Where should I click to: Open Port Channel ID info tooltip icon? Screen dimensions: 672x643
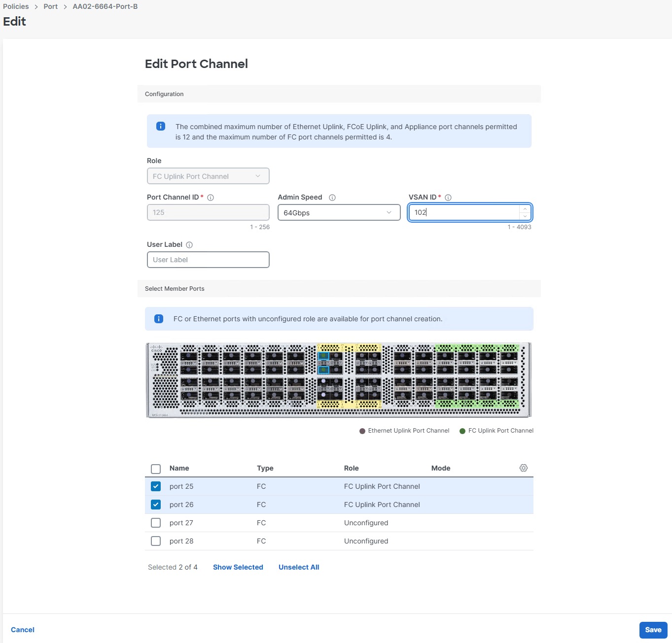[x=211, y=198]
